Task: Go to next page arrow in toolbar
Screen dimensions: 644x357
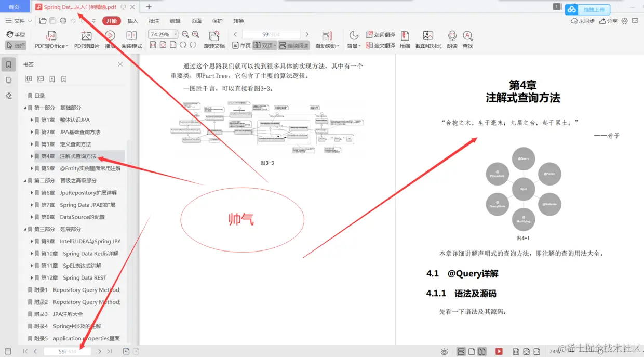Action: [307, 34]
